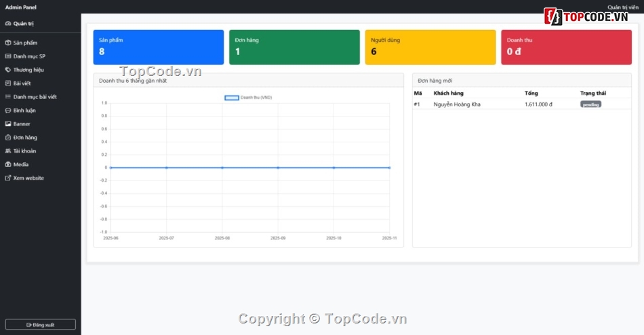Click the Banner image icon

[8, 123]
